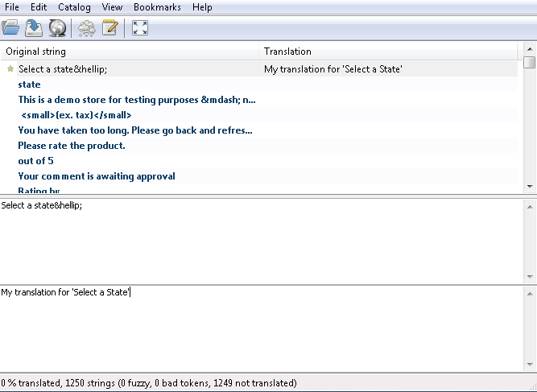Image resolution: width=537 pixels, height=392 pixels.
Task: Sort by the Translation column header
Action: coord(389,52)
